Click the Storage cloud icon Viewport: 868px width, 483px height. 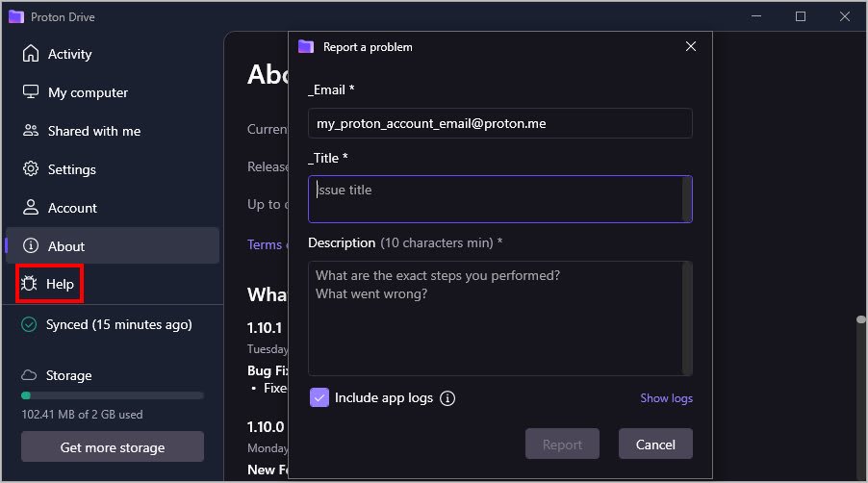[x=29, y=375]
